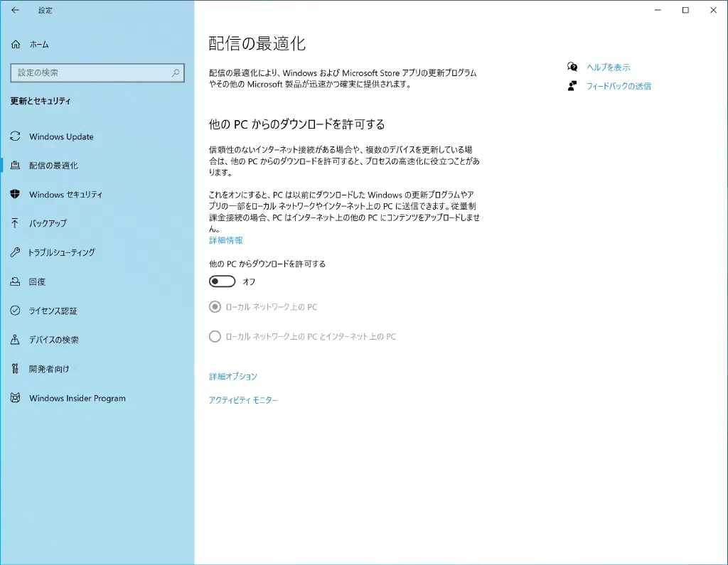Click the Windows Insider Program cat icon

click(x=16, y=398)
